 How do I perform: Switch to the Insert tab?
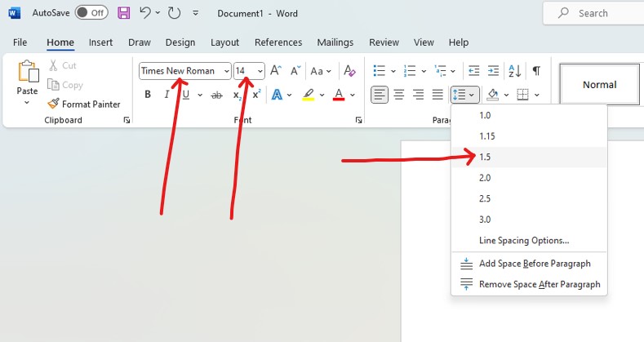point(100,42)
